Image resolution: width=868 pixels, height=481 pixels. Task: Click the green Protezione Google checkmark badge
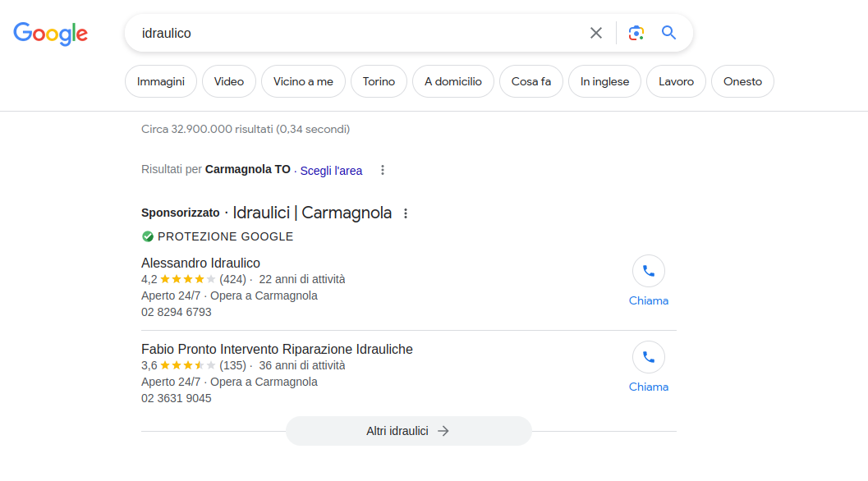point(147,236)
